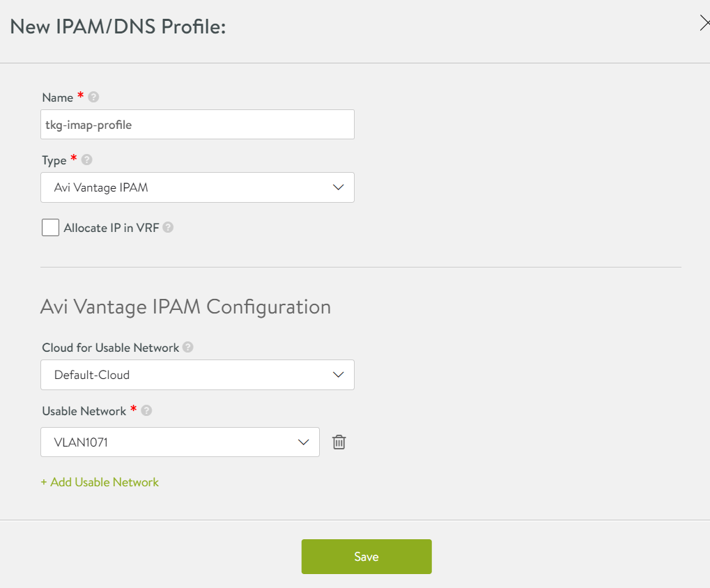Viewport: 710px width, 588px height.
Task: Save the IPAM/DNS profile
Action: point(366,557)
